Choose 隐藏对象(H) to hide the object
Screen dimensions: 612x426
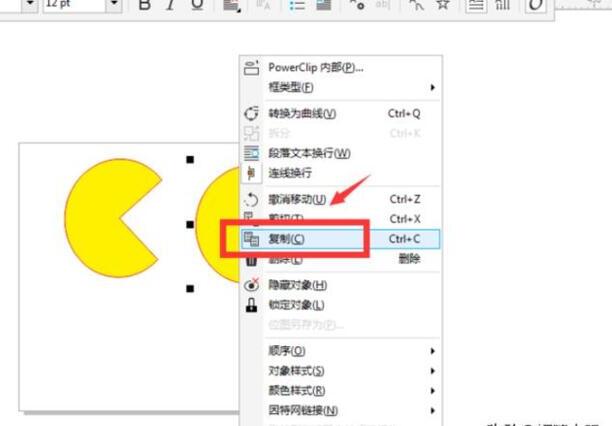click(340, 285)
